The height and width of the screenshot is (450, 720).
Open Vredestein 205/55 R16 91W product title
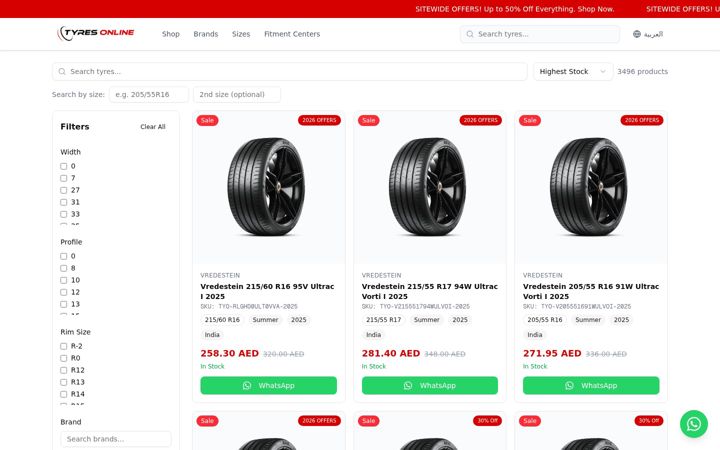pyautogui.click(x=591, y=291)
